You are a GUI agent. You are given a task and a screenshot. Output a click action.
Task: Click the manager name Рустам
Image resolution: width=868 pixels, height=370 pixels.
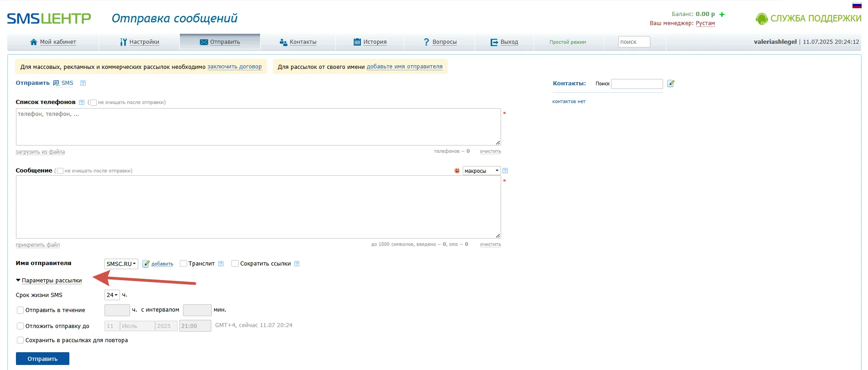coord(706,23)
